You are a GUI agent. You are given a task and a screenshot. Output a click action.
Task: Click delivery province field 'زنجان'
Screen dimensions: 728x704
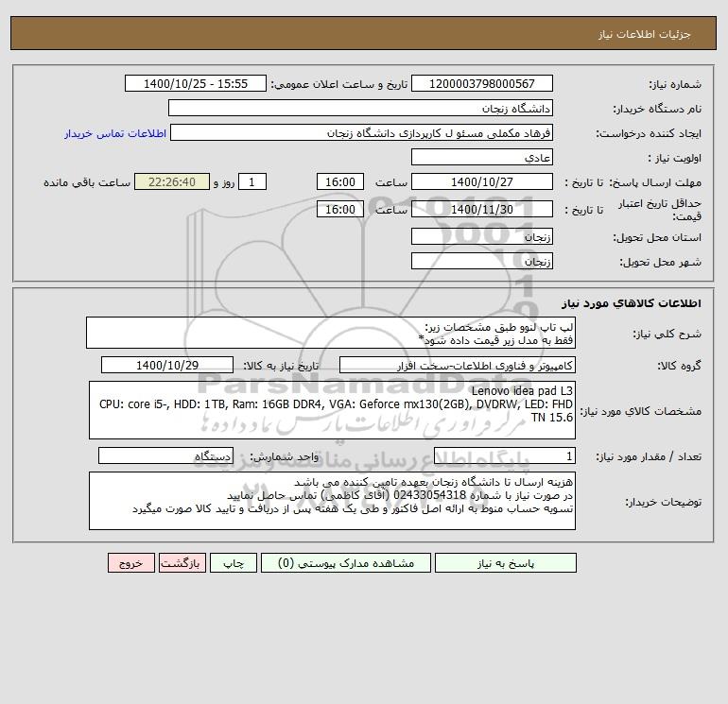pyautogui.click(x=482, y=236)
